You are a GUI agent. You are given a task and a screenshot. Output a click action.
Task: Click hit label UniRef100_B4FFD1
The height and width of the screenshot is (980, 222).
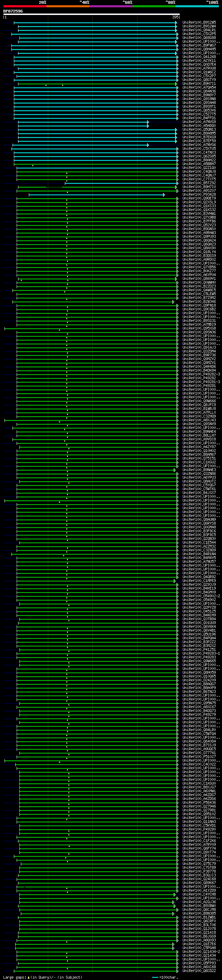pos(199,118)
